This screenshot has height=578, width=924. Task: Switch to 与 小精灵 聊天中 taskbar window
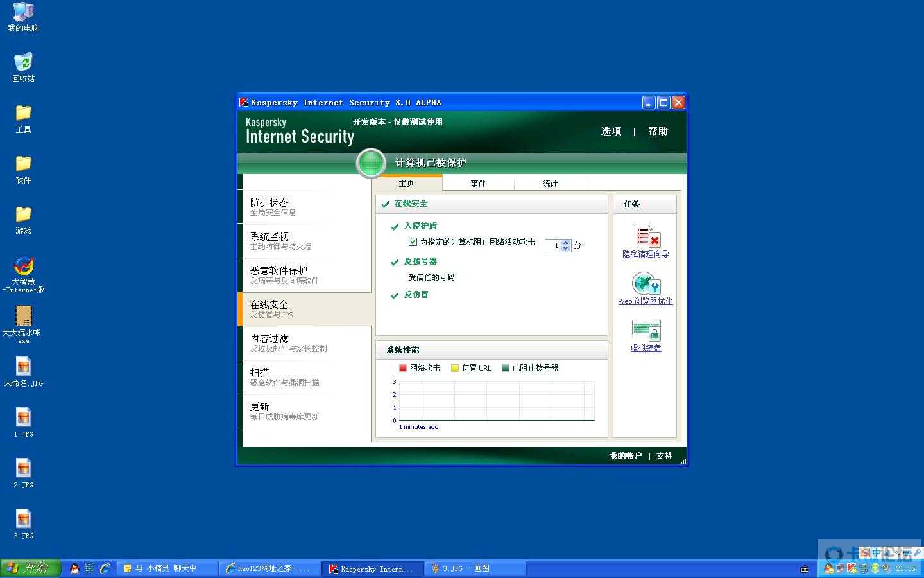(167, 568)
